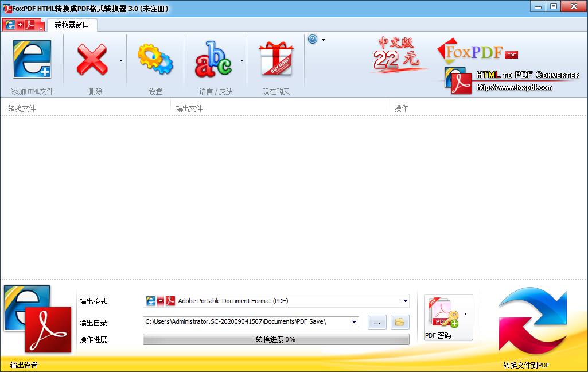The width and height of the screenshot is (588, 372).
Task: Browse output directory with the ... button
Action: point(377,322)
